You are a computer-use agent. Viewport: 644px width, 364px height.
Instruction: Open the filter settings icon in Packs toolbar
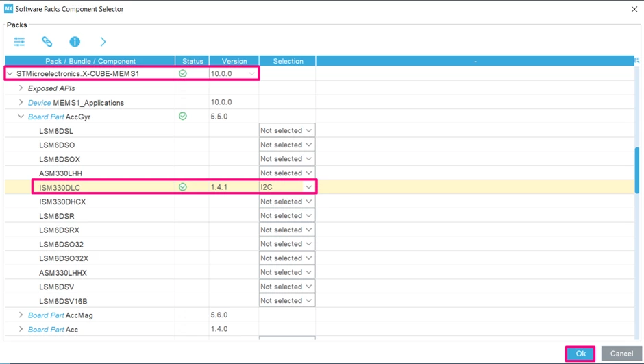coord(19,42)
